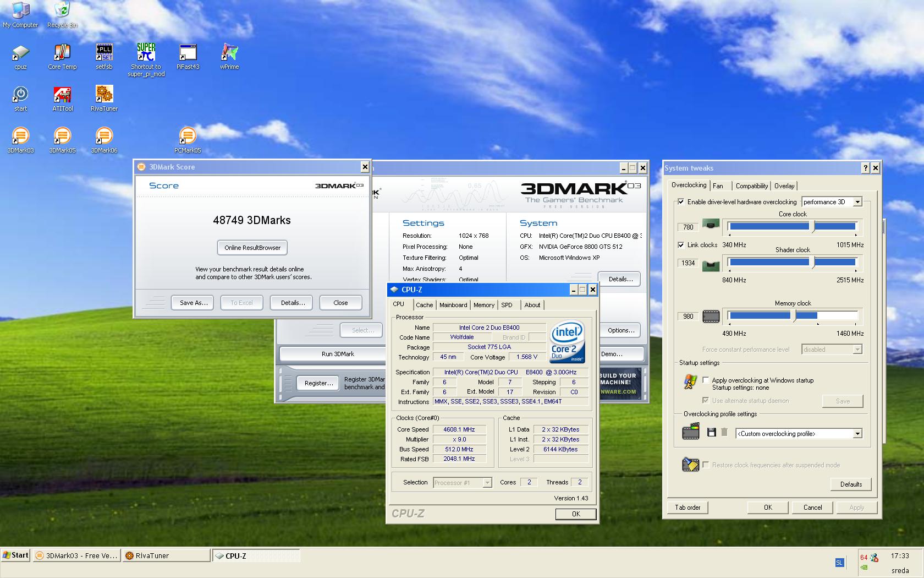Image resolution: width=924 pixels, height=578 pixels.
Task: Enable Apply overclocking at Windows startup
Action: pos(706,380)
